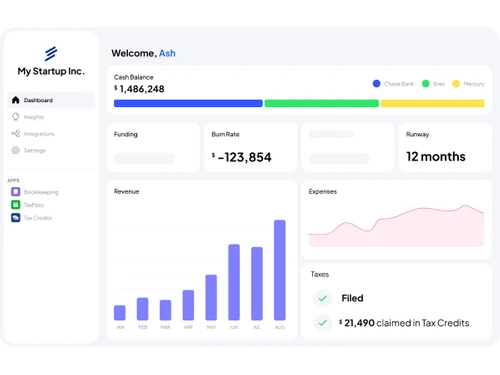Click the JUL revenue bar
This screenshot has height=375, width=500.
click(257, 283)
